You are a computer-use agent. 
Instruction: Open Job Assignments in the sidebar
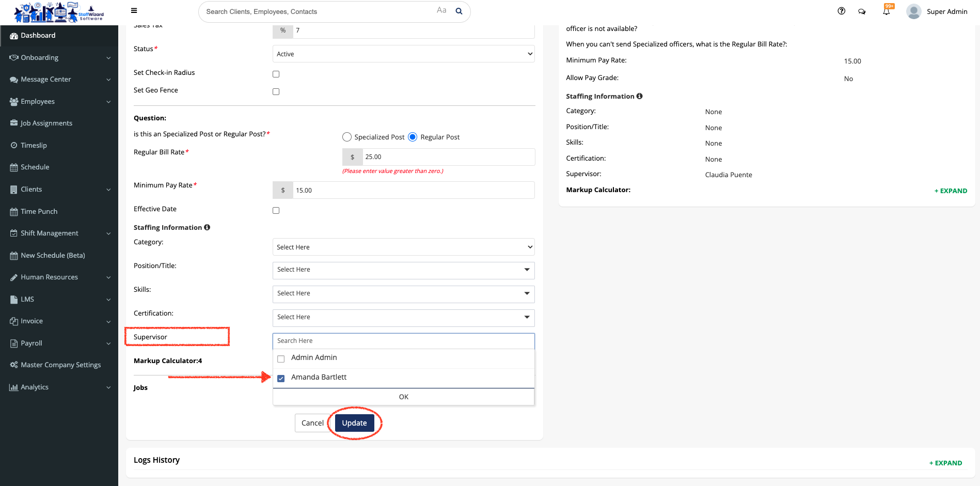point(46,123)
